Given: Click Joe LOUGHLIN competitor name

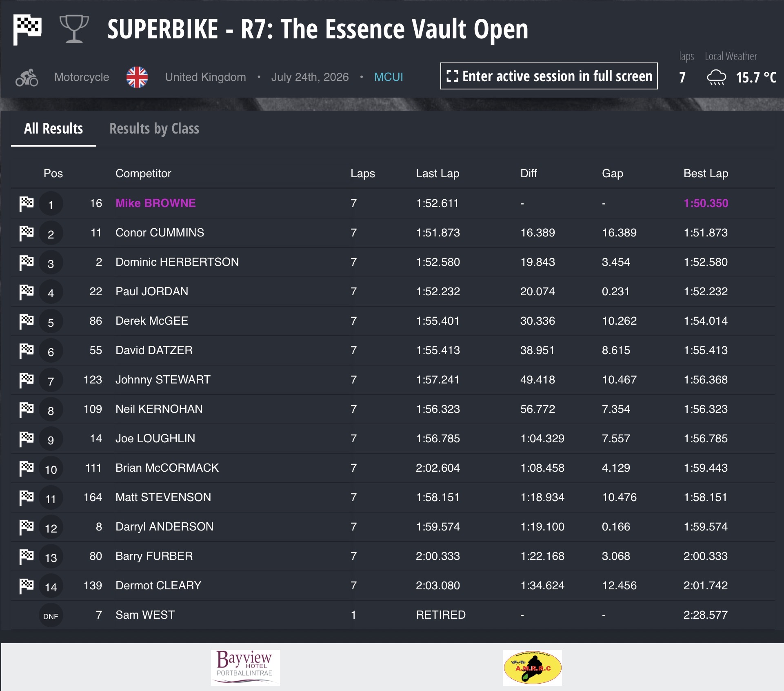Looking at the screenshot, I should click(155, 439).
